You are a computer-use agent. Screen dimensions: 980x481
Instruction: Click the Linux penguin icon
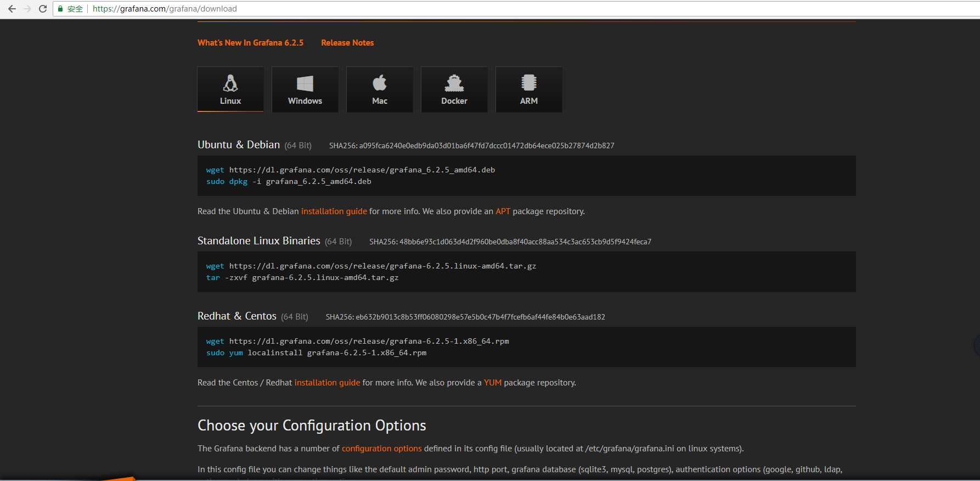230,83
